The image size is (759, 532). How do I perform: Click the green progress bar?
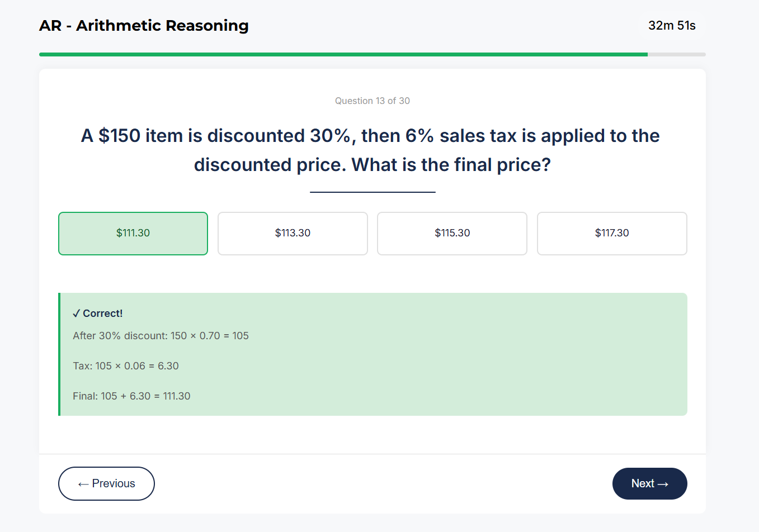point(336,54)
